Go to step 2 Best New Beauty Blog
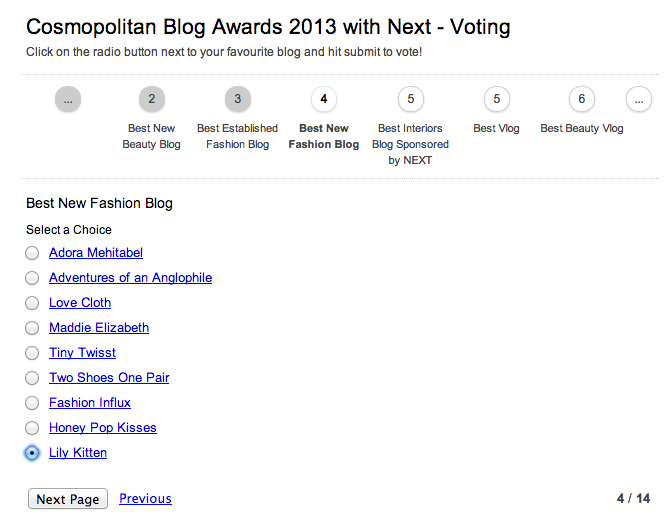The width and height of the screenshot is (664, 529). [x=152, y=99]
